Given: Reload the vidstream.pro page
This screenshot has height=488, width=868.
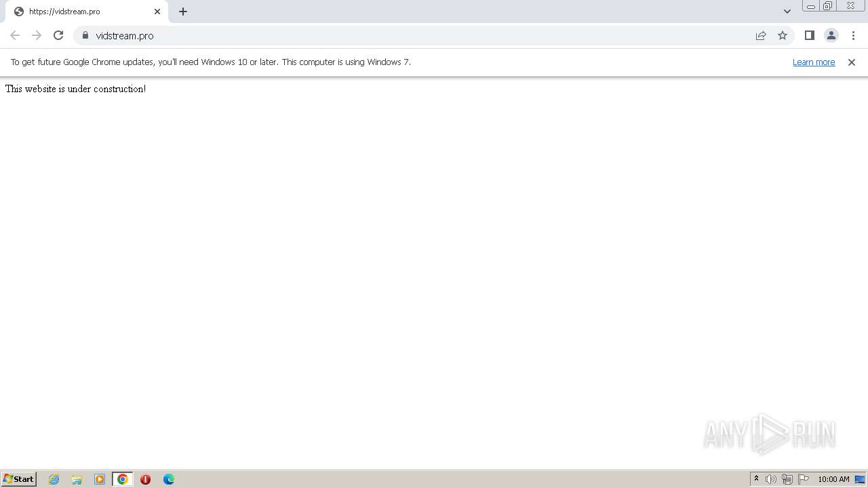Looking at the screenshot, I should tap(58, 35).
